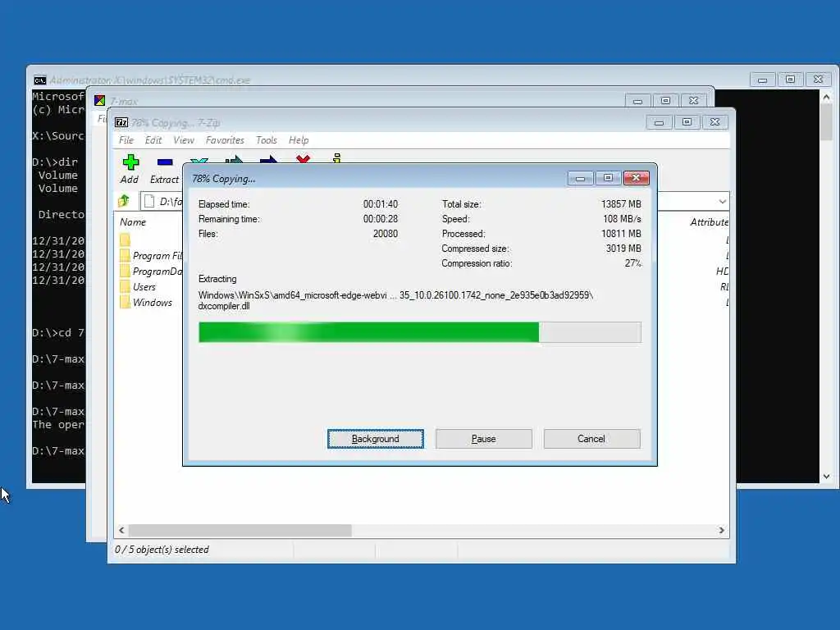Click the cmd window scroll up arrow

[826, 98]
